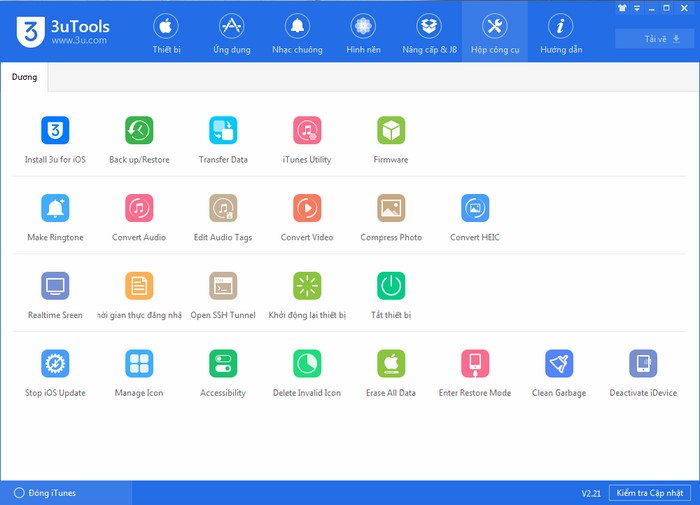Image resolution: width=700 pixels, height=505 pixels.
Task: Open Nhạc chuông section
Action: [297, 33]
